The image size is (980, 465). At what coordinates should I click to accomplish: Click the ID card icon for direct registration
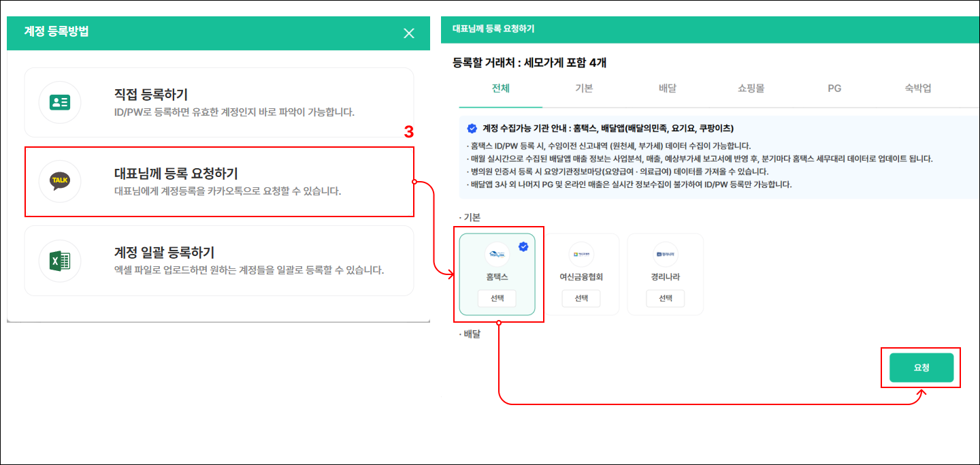point(60,103)
